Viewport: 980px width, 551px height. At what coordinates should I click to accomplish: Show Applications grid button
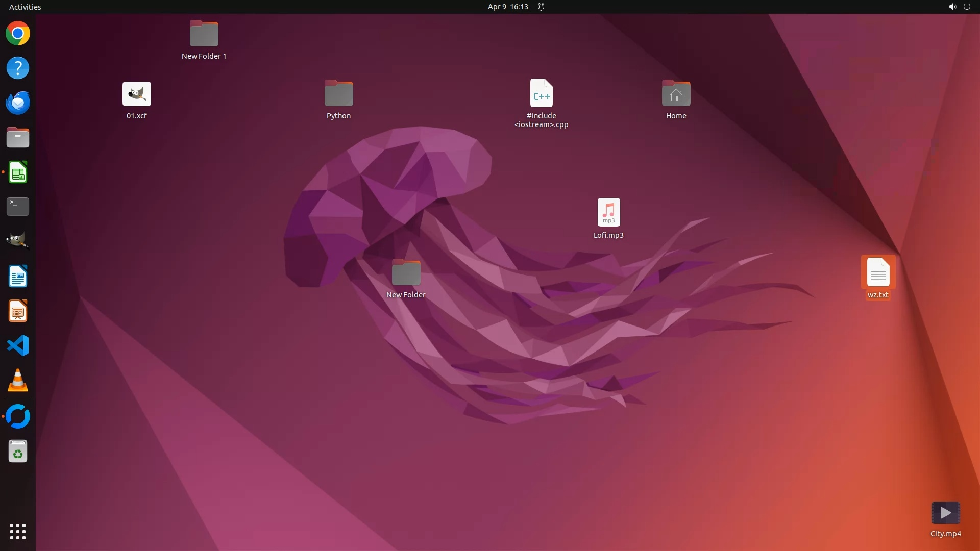tap(18, 531)
